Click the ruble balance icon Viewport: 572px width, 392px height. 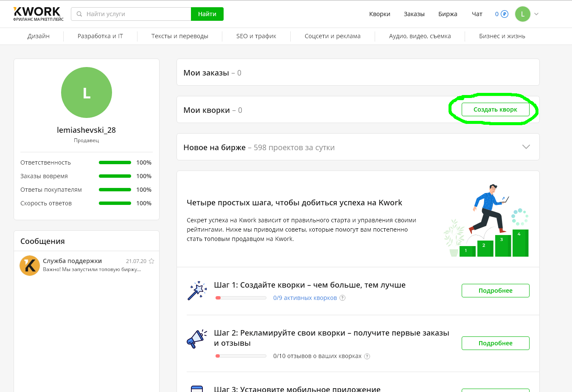(505, 14)
